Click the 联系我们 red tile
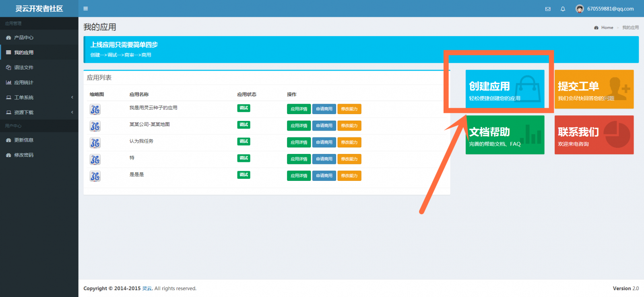This screenshot has width=644, height=297. (594, 135)
